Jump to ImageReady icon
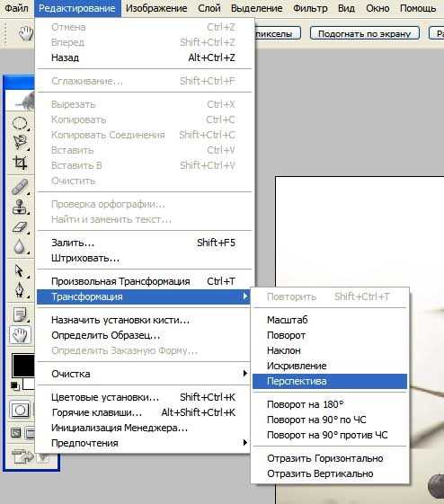Image resolution: width=444 pixels, height=504 pixels. click(x=22, y=455)
